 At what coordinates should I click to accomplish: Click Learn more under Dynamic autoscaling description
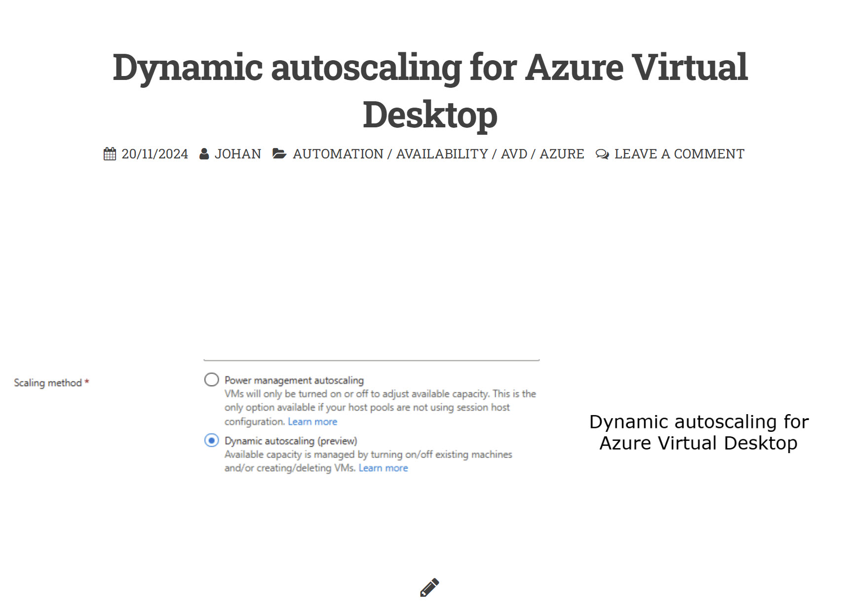pos(383,468)
